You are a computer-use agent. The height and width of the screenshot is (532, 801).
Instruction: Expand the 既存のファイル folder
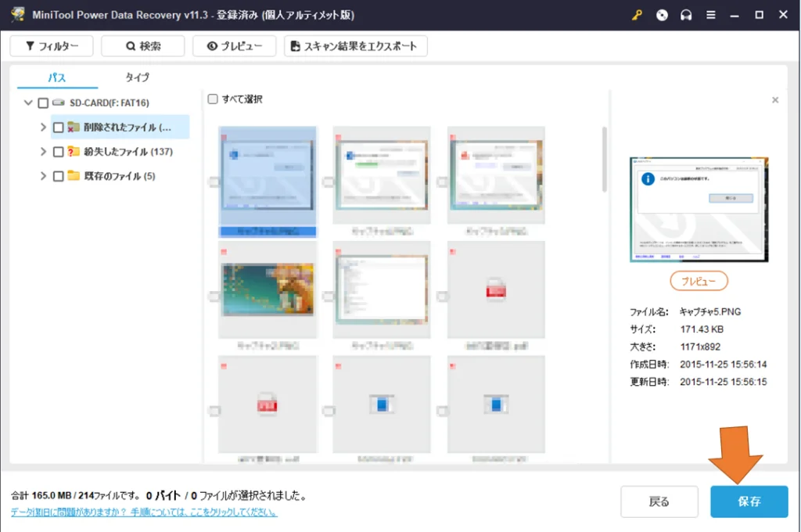(x=43, y=176)
